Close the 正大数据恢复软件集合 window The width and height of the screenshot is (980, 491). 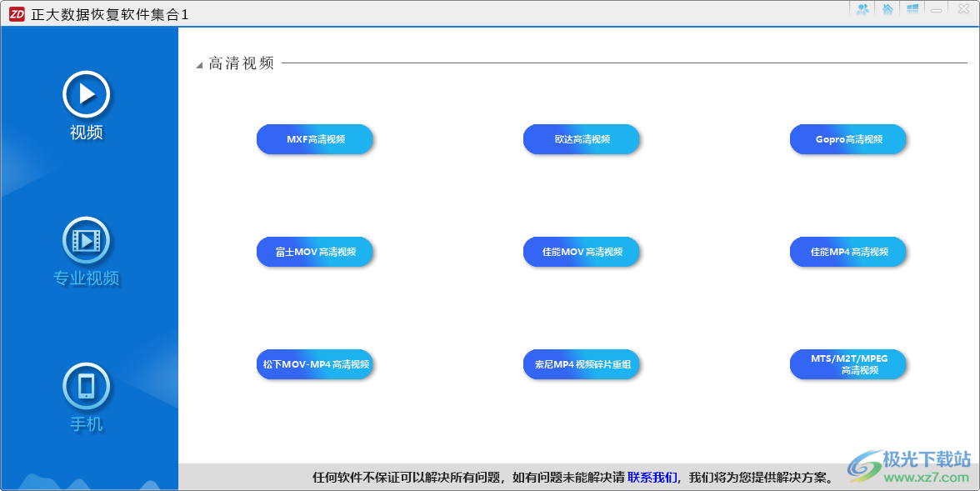point(963,9)
